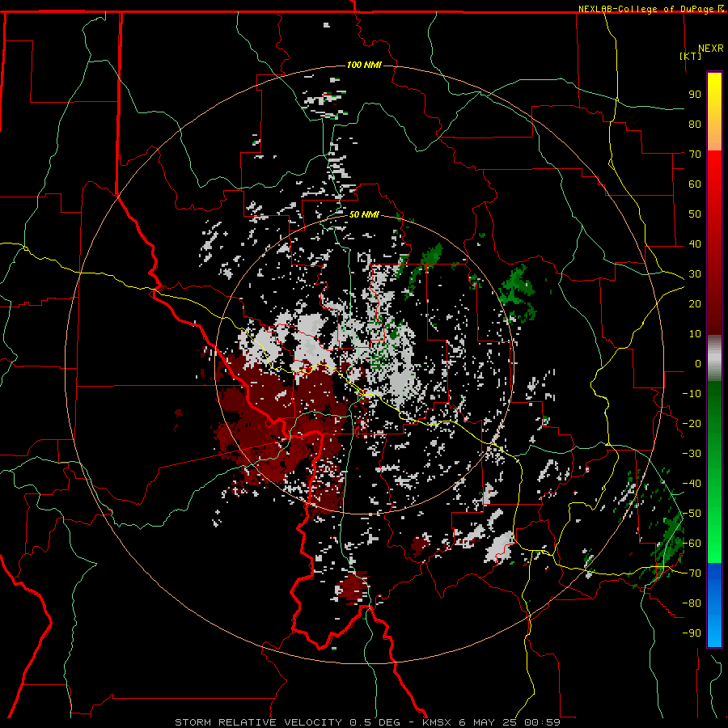Click the 30 value on the velocity scale
The height and width of the screenshot is (728, 728).
tap(695, 274)
